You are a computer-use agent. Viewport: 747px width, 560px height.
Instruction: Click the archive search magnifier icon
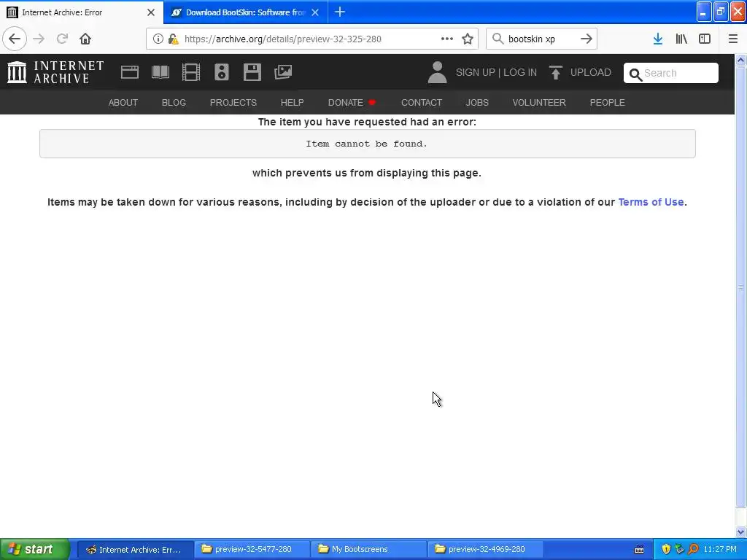pyautogui.click(x=635, y=74)
